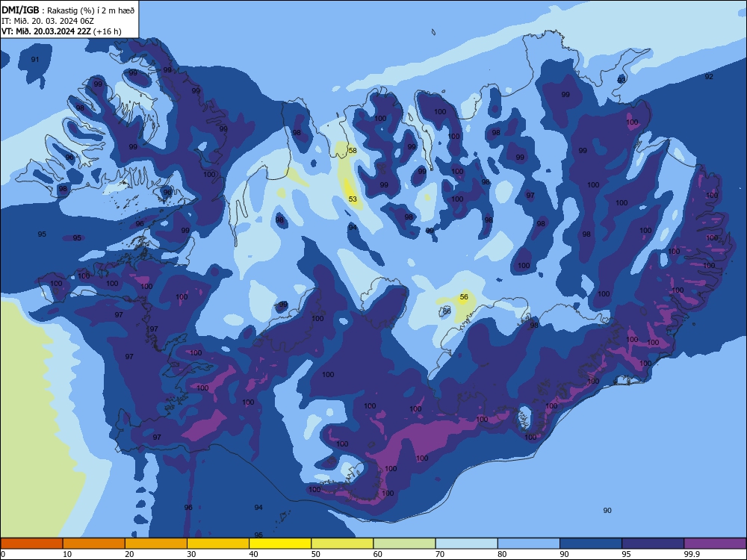Choose the 30–40 golden legend swatch

(x=218, y=544)
